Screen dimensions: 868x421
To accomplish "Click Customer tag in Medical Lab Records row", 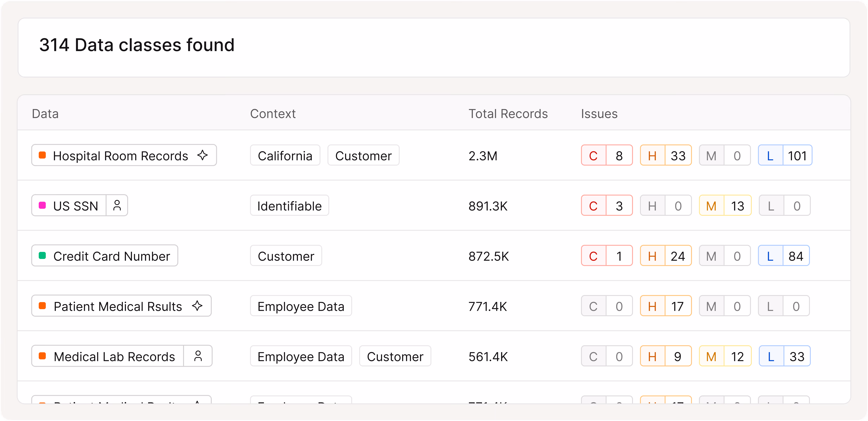I will click(395, 357).
